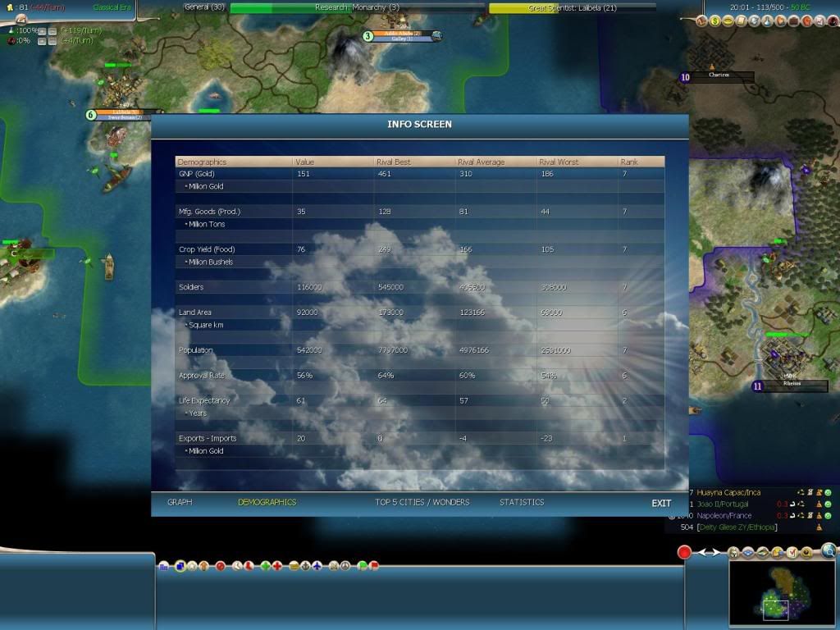This screenshot has width=840, height=630.
Task: Open the Espionage Advisor dark red icon
Action: pos(833,21)
